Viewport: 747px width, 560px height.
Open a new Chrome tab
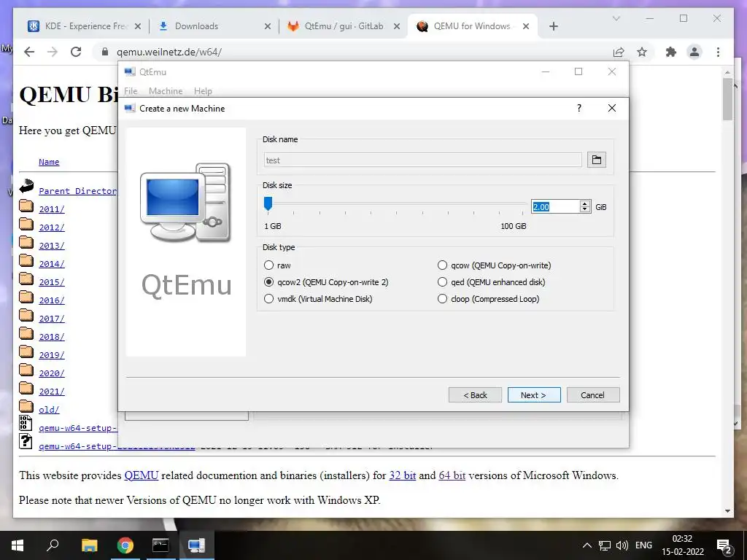[x=553, y=26]
